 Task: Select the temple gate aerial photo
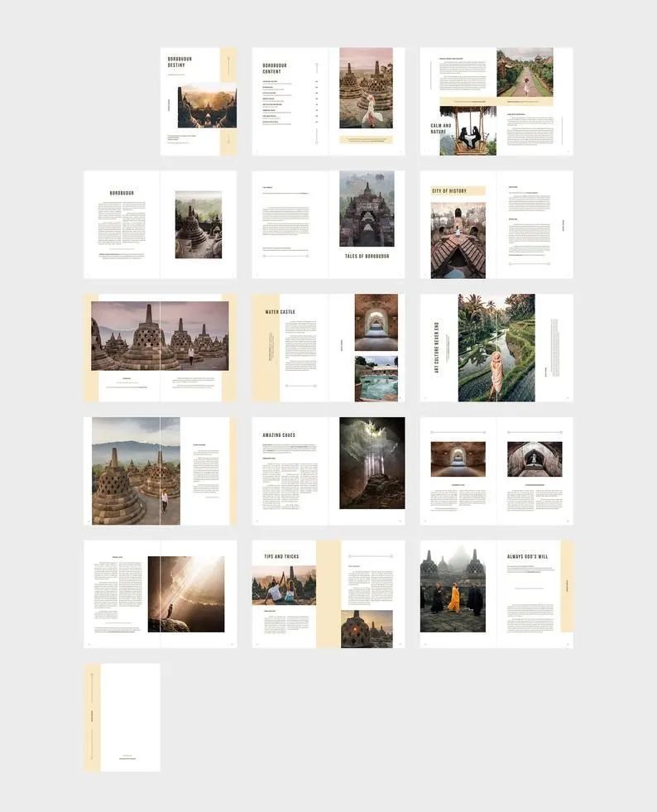(x=367, y=209)
